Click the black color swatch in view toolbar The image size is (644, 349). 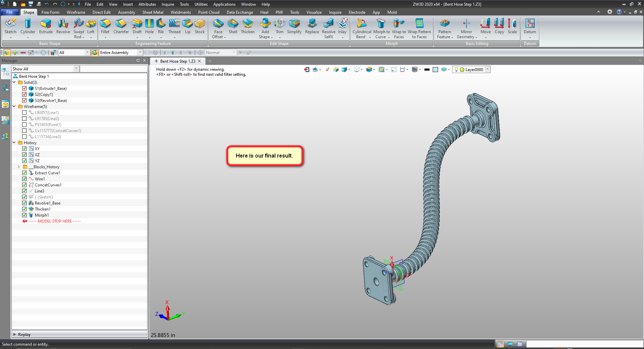tap(427, 70)
